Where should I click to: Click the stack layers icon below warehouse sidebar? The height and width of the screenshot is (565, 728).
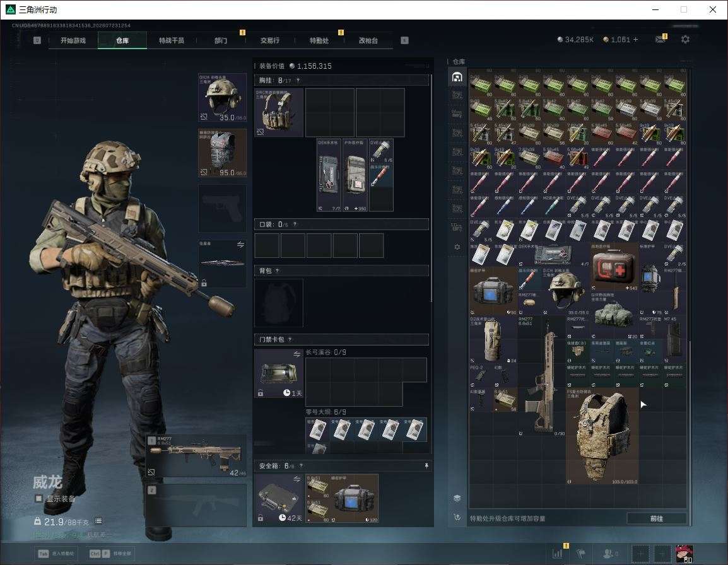[457, 498]
